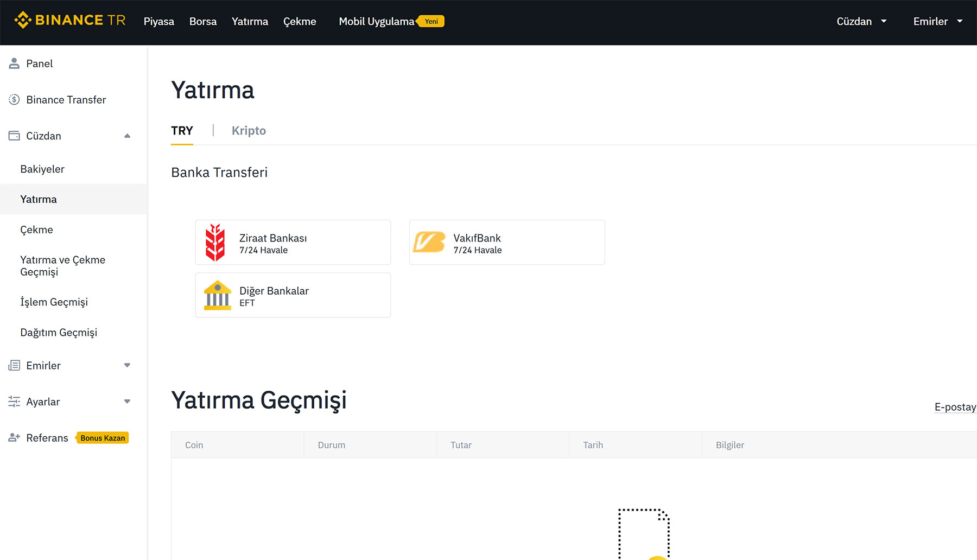Click the Bonus Kazan badge
The height and width of the screenshot is (560, 977).
pyautogui.click(x=103, y=438)
